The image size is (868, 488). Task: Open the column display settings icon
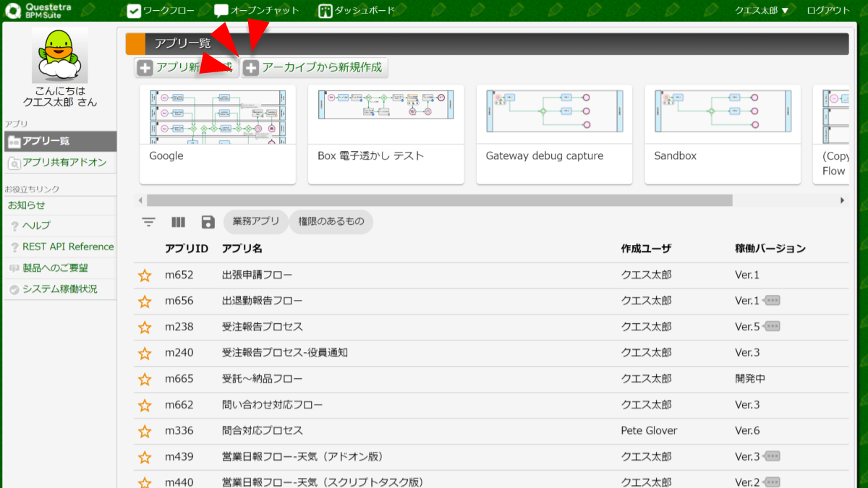click(179, 223)
